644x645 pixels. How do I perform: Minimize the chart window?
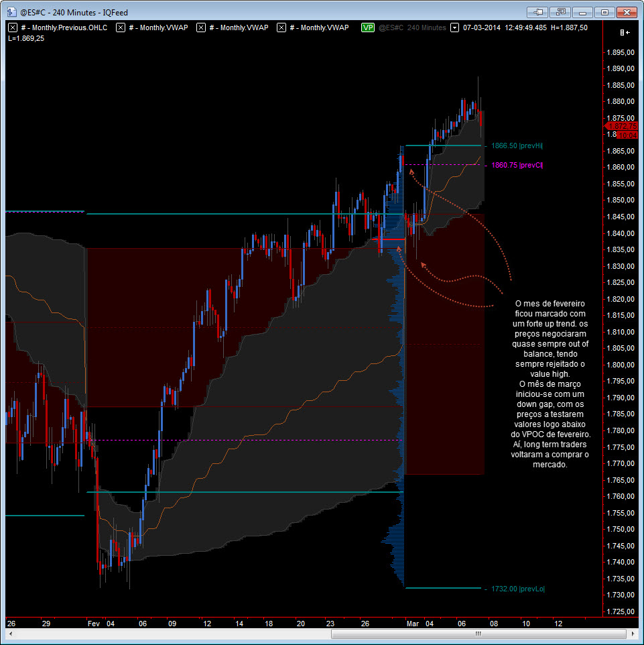coord(582,12)
